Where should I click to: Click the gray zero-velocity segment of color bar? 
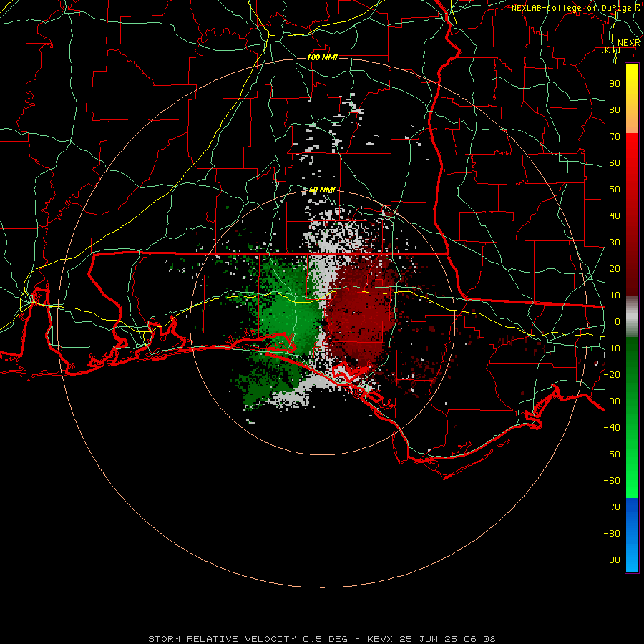(632, 317)
